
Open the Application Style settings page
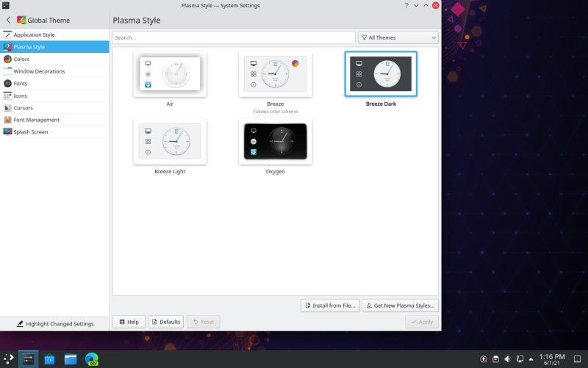pos(34,35)
